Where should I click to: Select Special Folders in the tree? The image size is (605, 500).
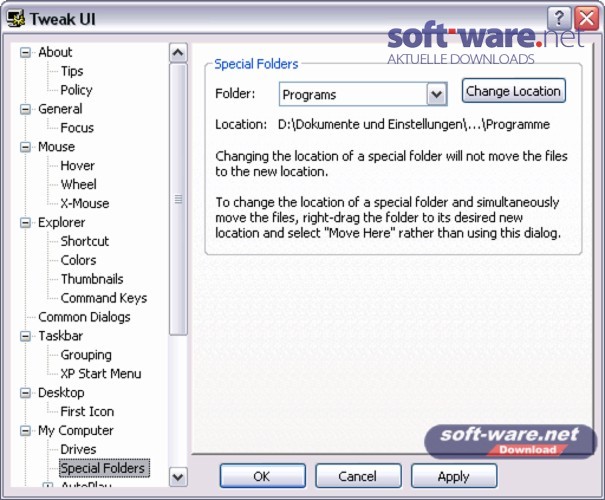104,468
